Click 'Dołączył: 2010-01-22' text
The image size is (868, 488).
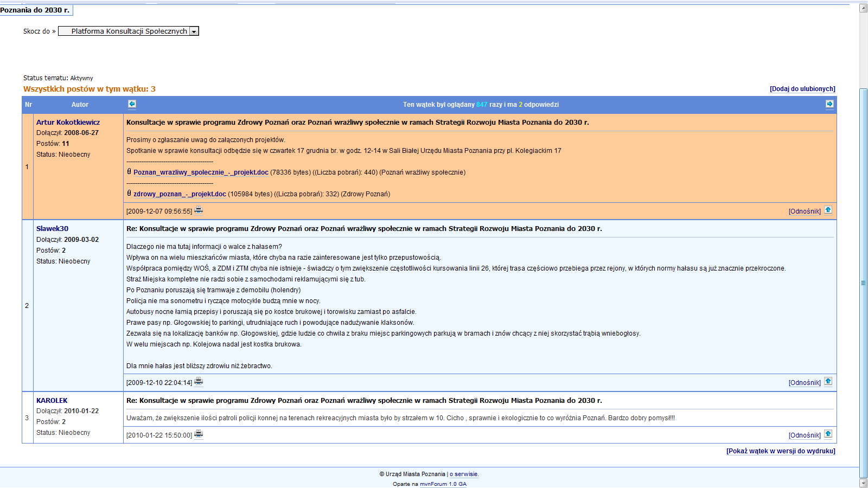[67, 411]
